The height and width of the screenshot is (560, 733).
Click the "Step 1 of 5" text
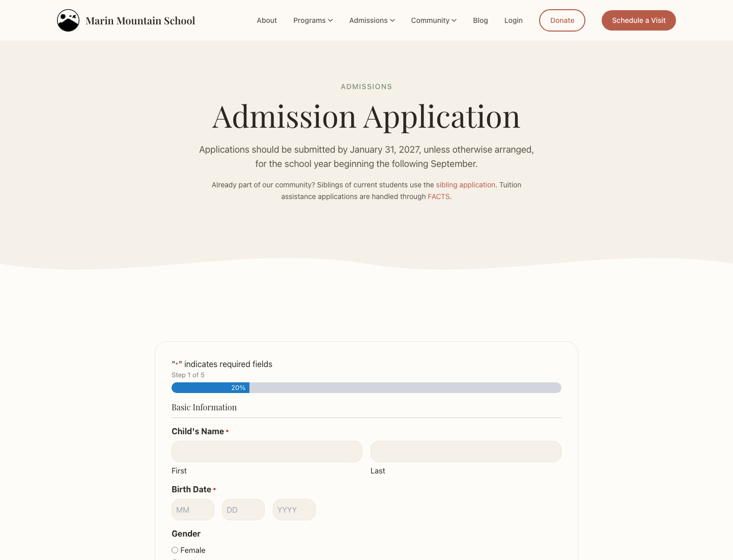(188, 375)
